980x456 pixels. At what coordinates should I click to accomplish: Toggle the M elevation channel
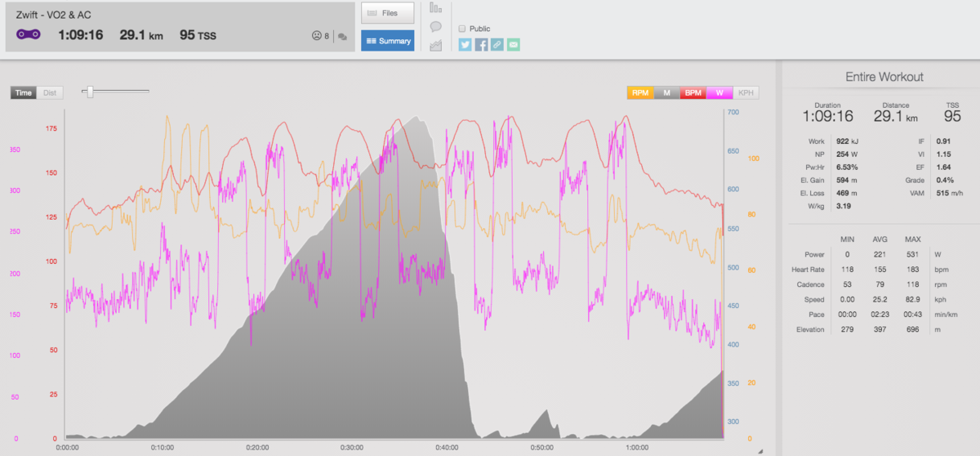coord(667,92)
